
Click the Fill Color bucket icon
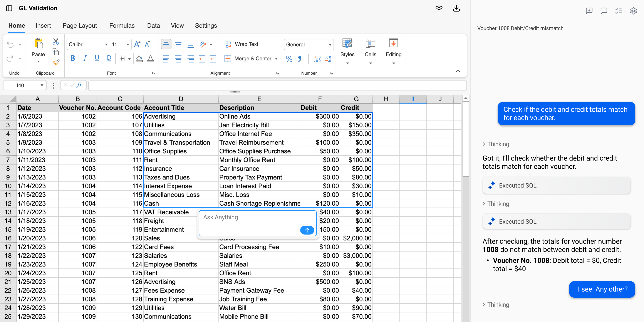pyautogui.click(x=139, y=59)
